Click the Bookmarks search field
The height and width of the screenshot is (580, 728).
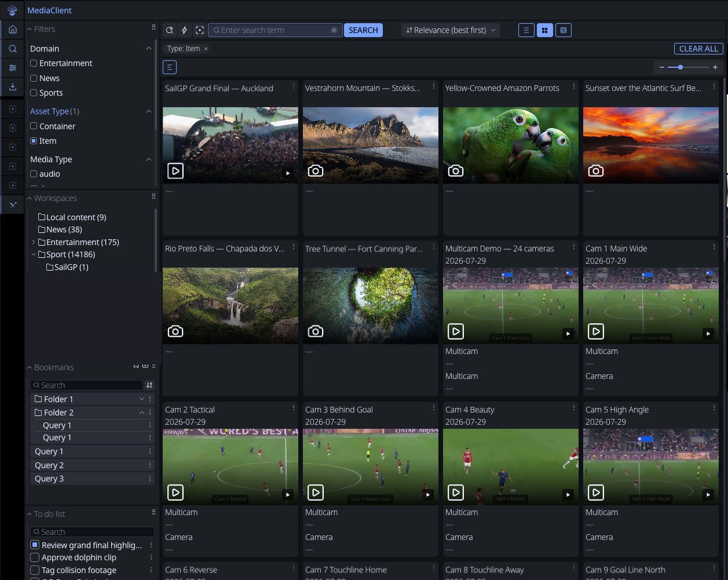coord(86,385)
